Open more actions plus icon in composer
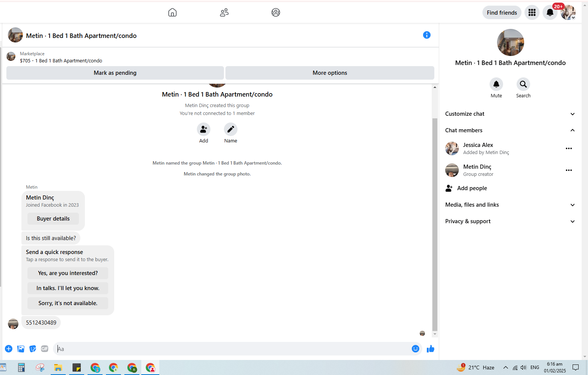This screenshot has height=375, width=588. (9, 349)
